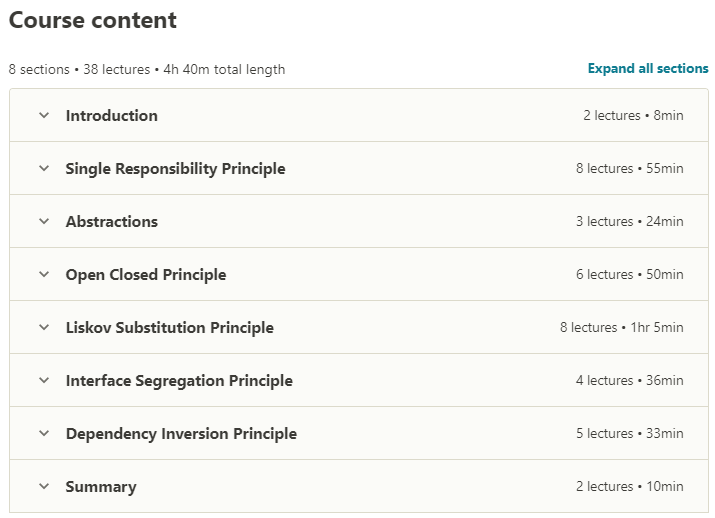Click Dependency Inversion Principle chevron arrow
Image resolution: width=715 pixels, height=518 pixels.
(44, 433)
